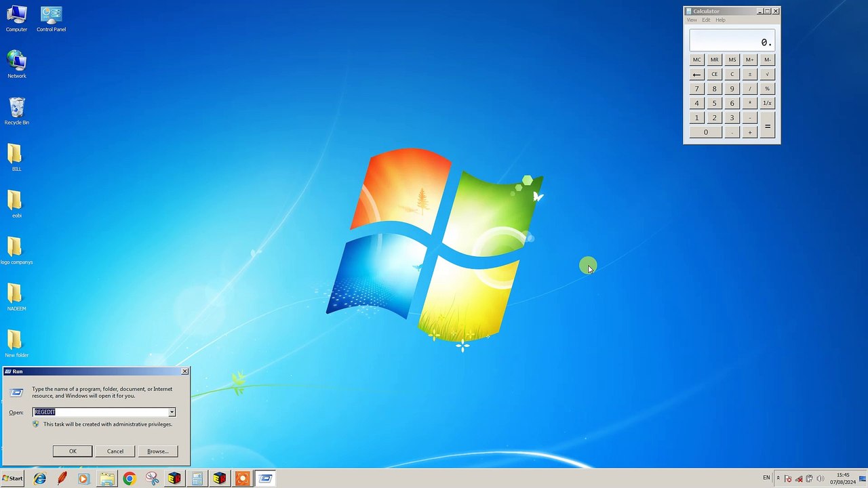This screenshot has width=868, height=488.
Task: Click the Run dialog taskbar button
Action: [x=265, y=479]
